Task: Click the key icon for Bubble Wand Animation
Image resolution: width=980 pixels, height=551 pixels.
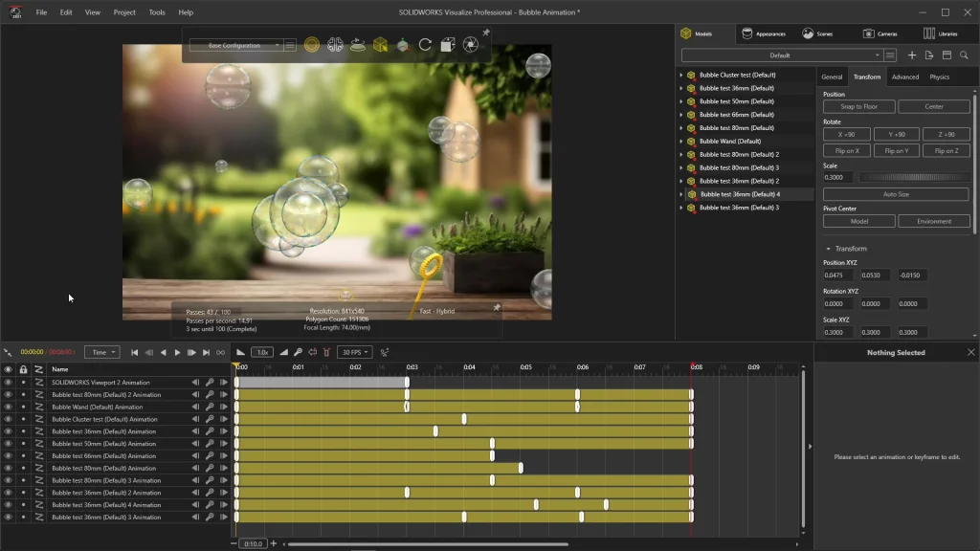Action: 210,407
